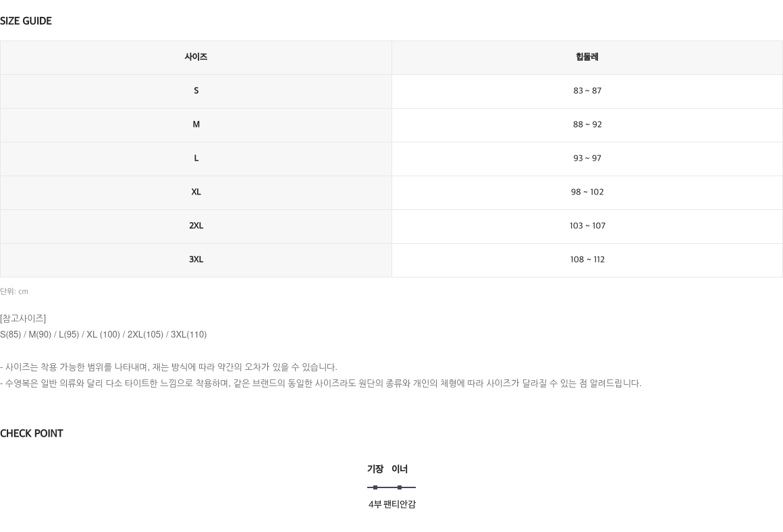783x532 pixels.
Task: Click the 기장 label
Action: pos(375,469)
